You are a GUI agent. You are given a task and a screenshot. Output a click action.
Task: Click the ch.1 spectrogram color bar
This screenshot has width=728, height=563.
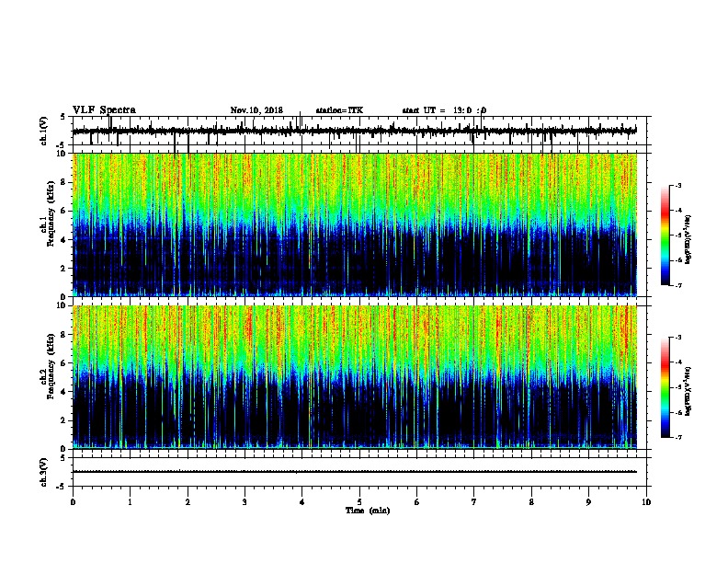pyautogui.click(x=665, y=236)
